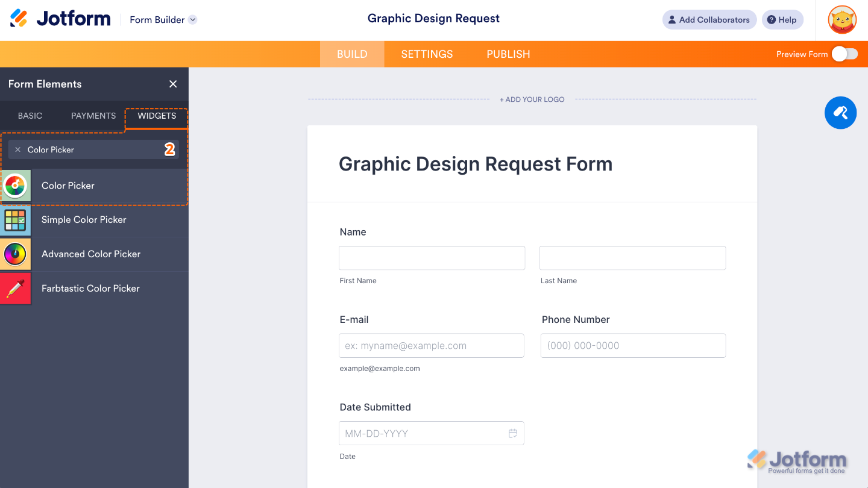The image size is (868, 488).
Task: Clear the widget search field
Action: pos(17,149)
